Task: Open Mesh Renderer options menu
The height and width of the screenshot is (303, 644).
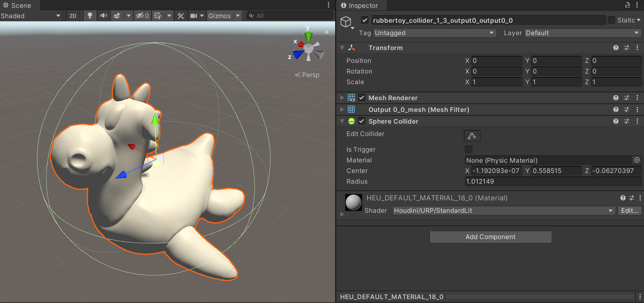Action: pyautogui.click(x=637, y=98)
